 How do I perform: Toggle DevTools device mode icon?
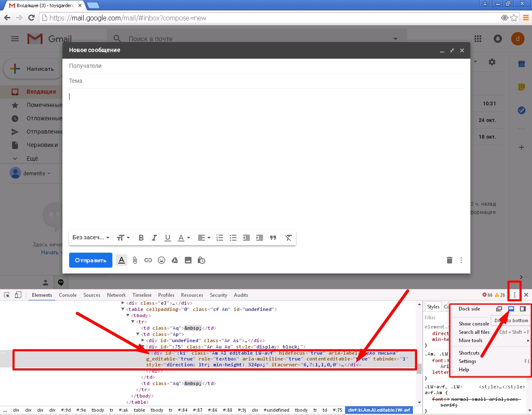18,295
